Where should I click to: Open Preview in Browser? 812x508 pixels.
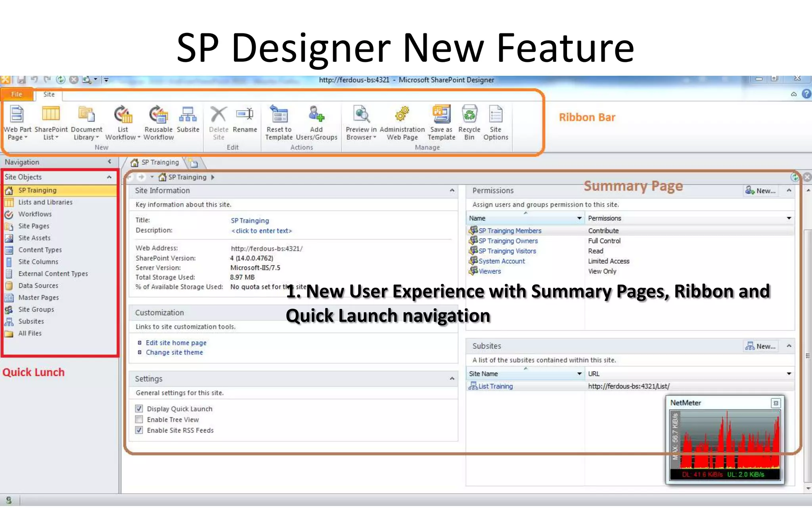pyautogui.click(x=361, y=122)
